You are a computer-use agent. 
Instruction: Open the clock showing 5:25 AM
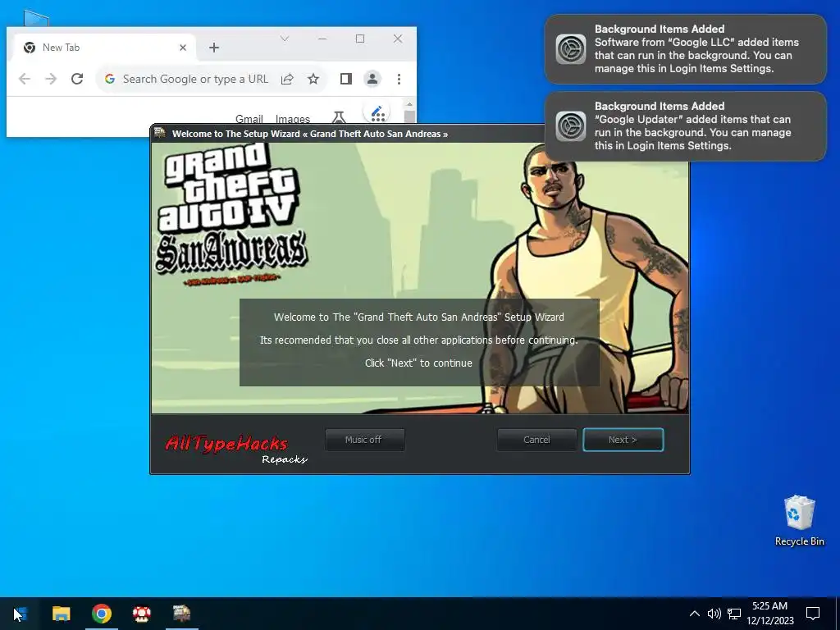769,614
